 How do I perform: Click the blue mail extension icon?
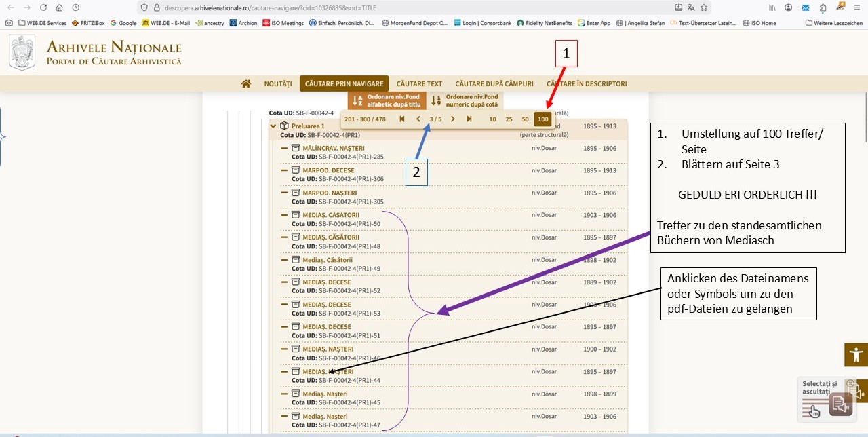(x=806, y=7)
